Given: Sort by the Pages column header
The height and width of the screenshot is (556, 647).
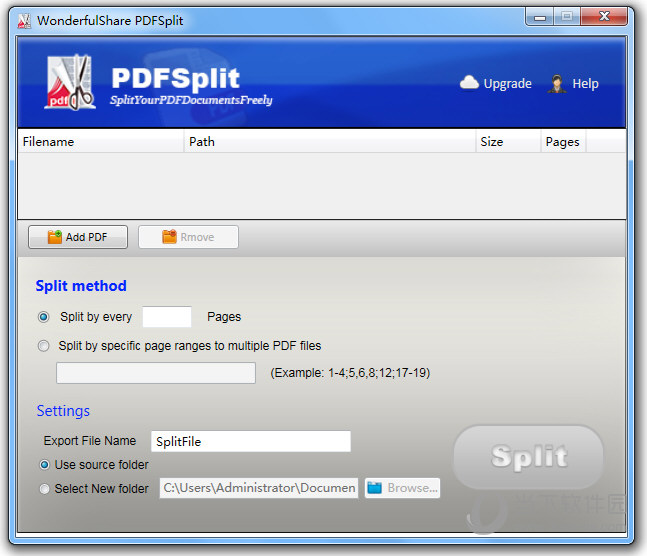Looking at the screenshot, I should coord(563,142).
